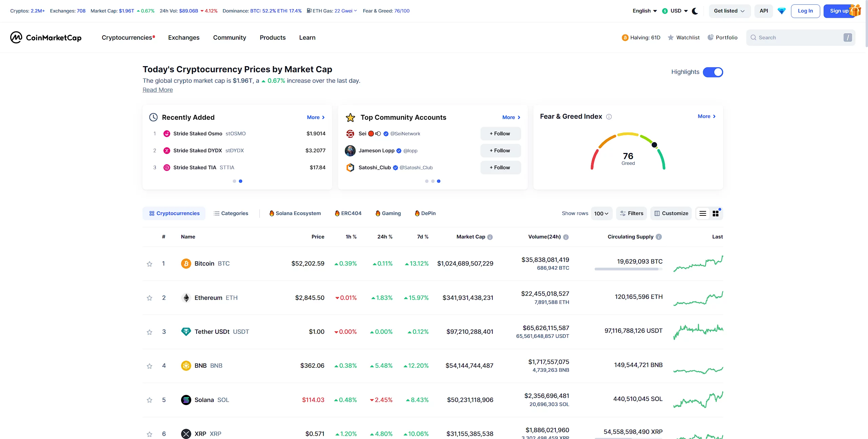Select the list view layout icon
868x439 pixels.
(x=703, y=213)
